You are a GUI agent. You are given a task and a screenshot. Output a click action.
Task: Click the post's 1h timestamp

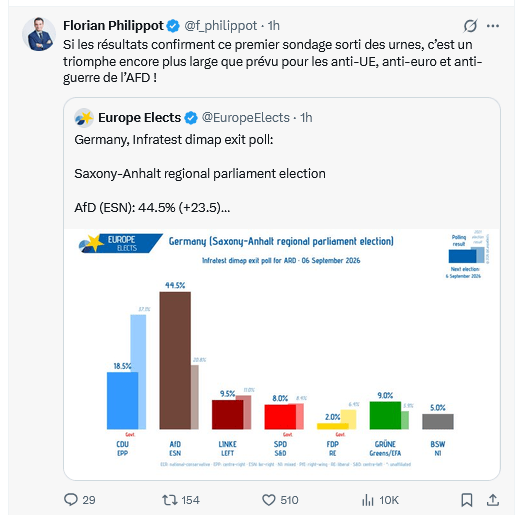(274, 25)
